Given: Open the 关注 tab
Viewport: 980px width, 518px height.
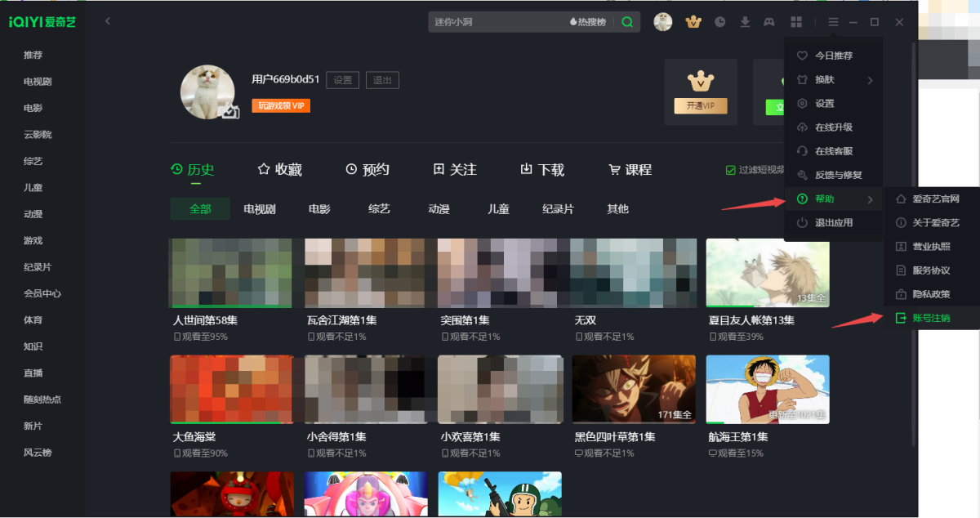Looking at the screenshot, I should [x=455, y=169].
